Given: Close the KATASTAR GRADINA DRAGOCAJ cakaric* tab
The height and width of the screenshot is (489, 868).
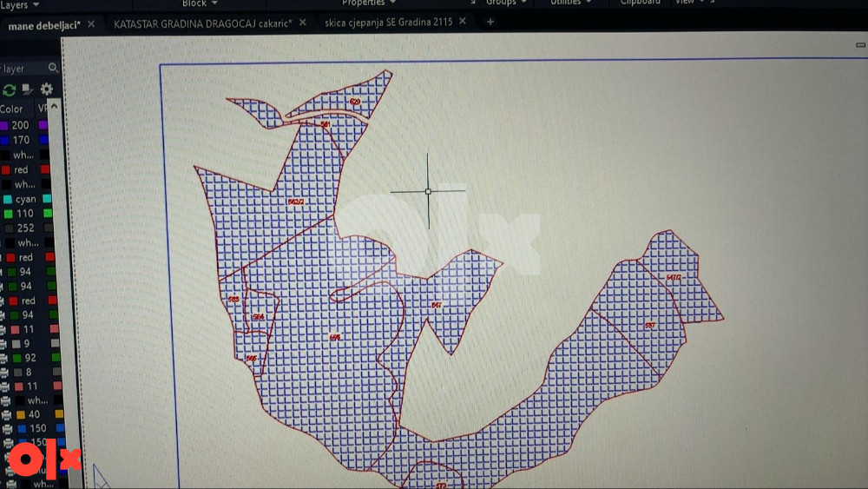Looking at the screenshot, I should [x=303, y=23].
